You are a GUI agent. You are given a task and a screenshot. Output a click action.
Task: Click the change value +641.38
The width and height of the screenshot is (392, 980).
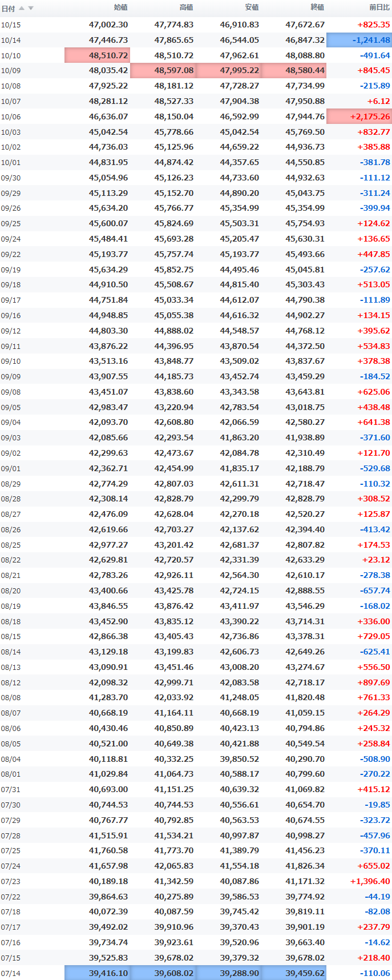point(374,422)
